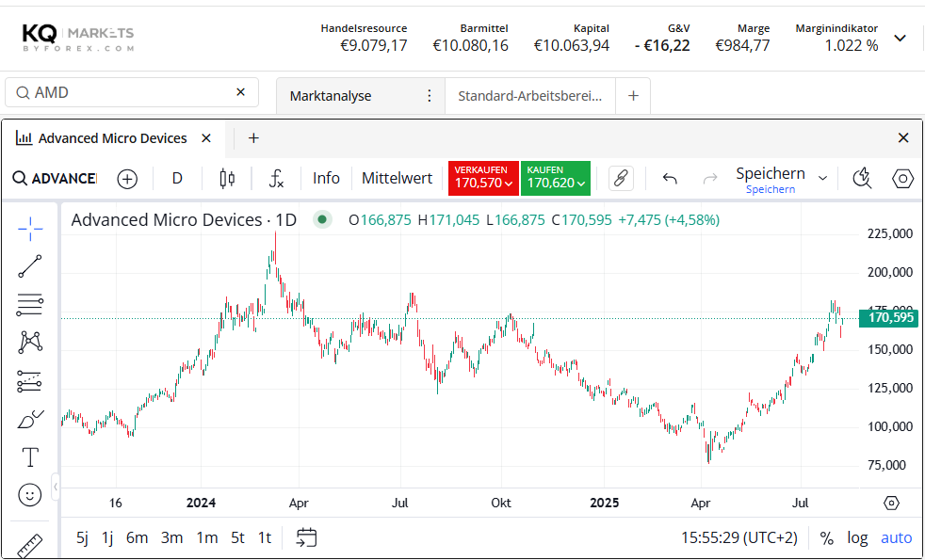
Task: Switch to the Standard-Arbeitsbereich tab
Action: tap(529, 96)
